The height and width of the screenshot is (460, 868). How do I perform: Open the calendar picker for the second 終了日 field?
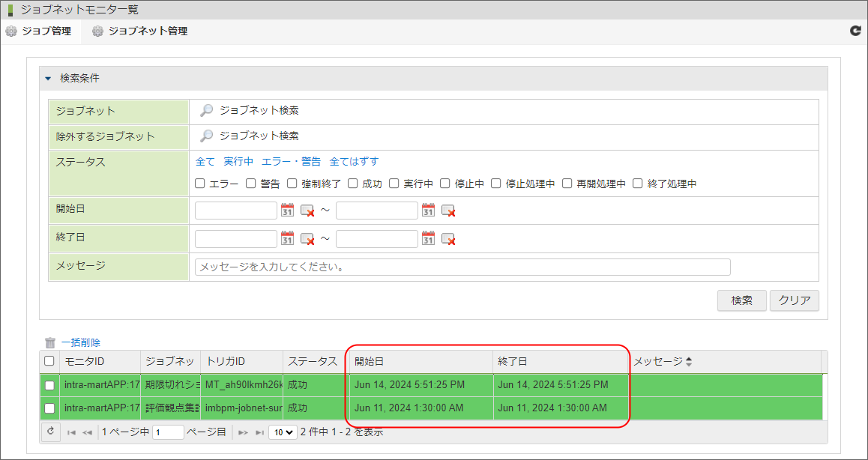[x=427, y=238]
